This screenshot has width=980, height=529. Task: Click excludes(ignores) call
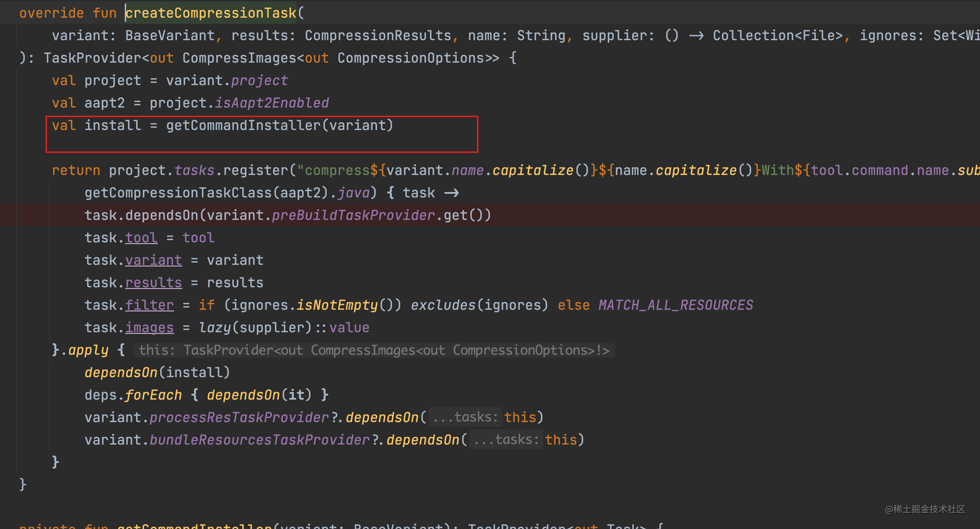480,305
